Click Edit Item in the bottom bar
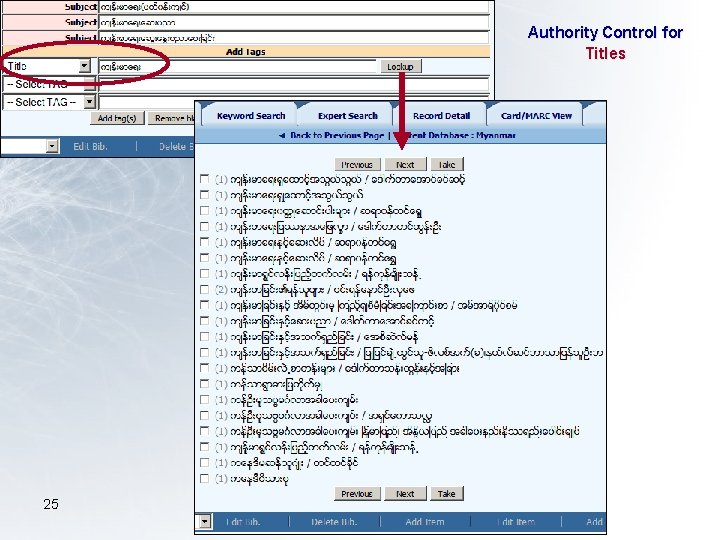Image resolution: width=720 pixels, height=540 pixels. point(516,522)
